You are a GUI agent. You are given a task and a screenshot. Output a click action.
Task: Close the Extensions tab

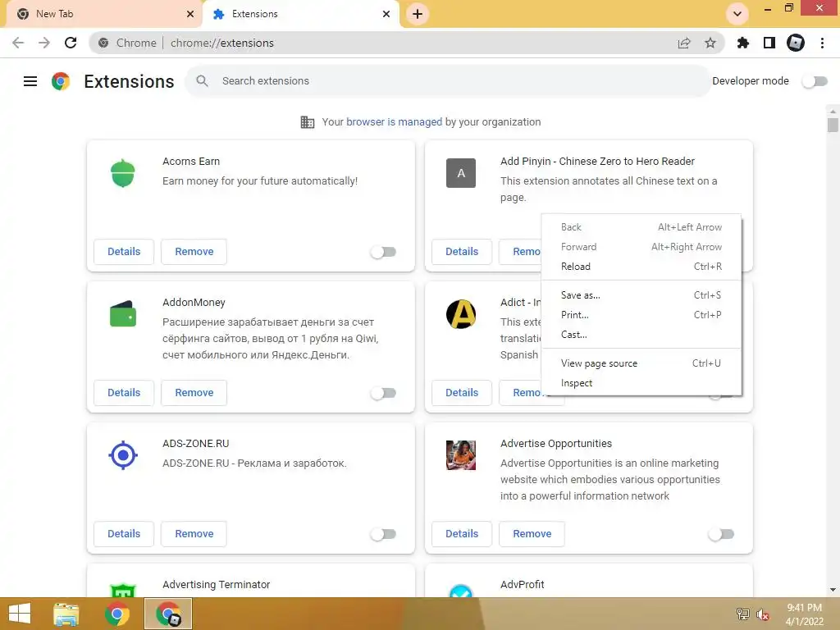(386, 14)
